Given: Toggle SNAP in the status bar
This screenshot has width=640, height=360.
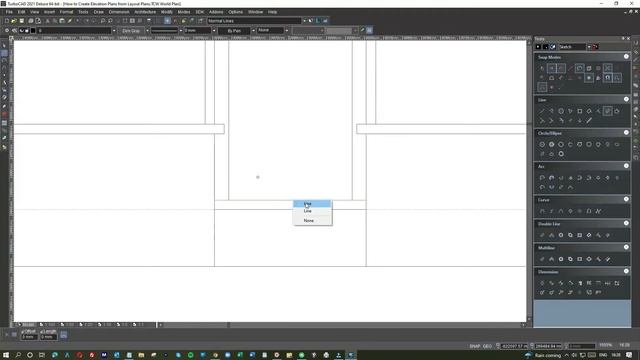Looking at the screenshot, I should coord(474,346).
